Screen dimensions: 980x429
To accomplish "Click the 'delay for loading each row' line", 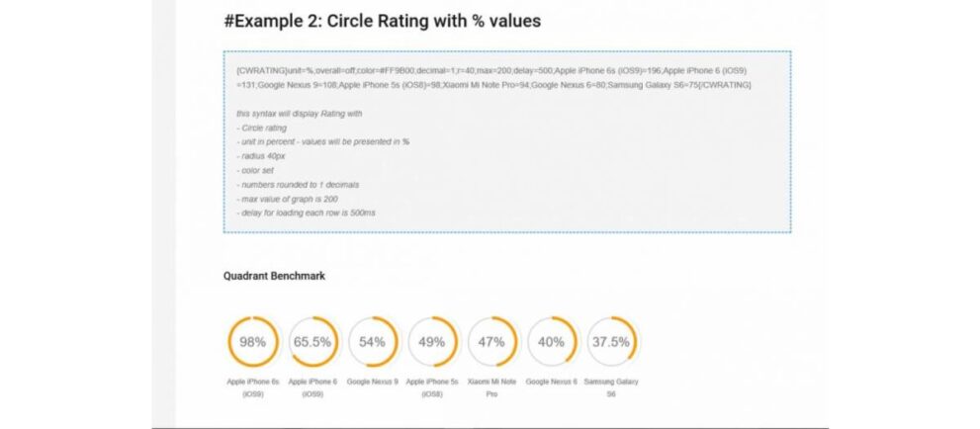I will (x=306, y=213).
